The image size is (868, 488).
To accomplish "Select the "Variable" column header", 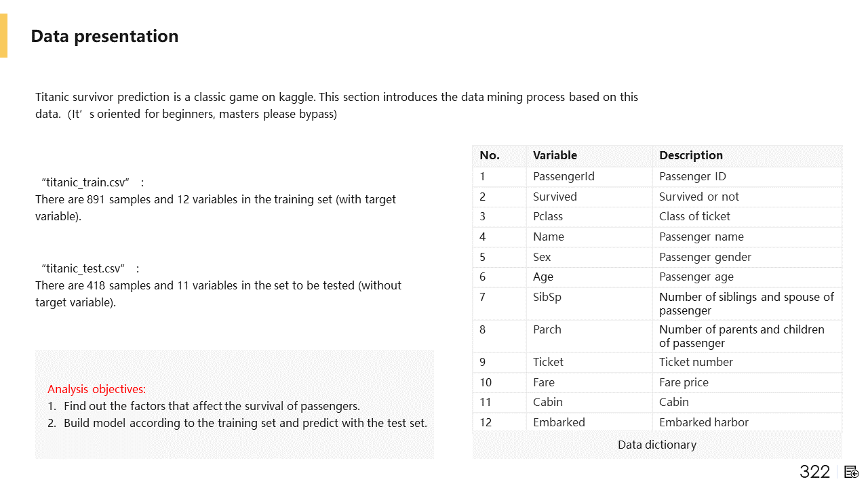I will [x=555, y=156].
